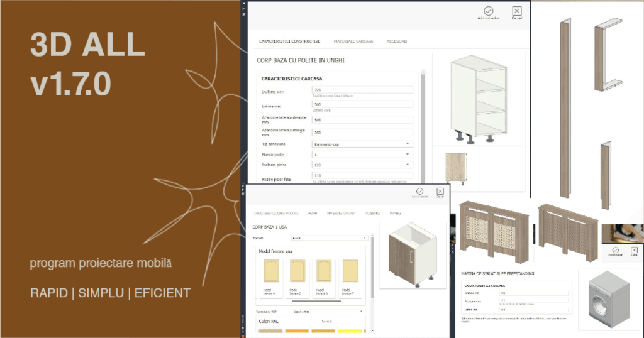Open Caracteristici Constructive tab in Corp Baza 1 Usa dialog

pos(276,214)
